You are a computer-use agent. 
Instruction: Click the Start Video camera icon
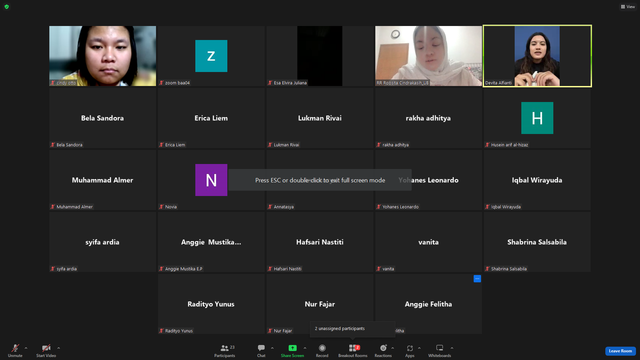click(x=46, y=348)
